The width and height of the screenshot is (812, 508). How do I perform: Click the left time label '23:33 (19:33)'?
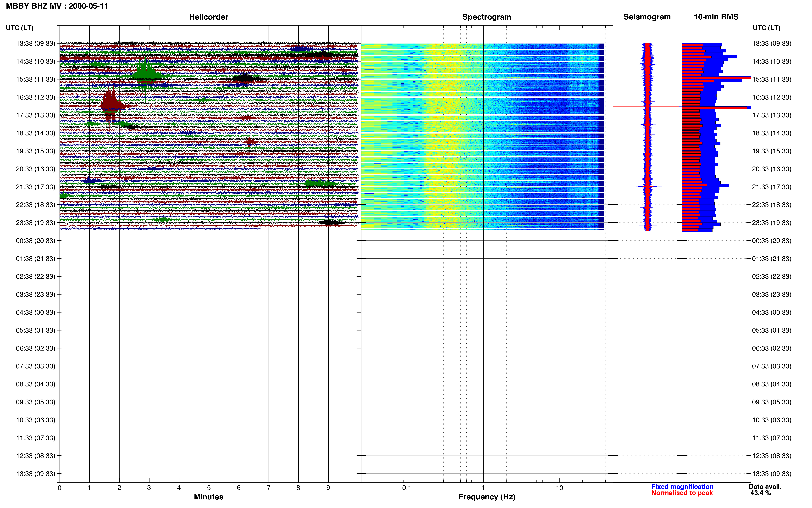tap(36, 222)
